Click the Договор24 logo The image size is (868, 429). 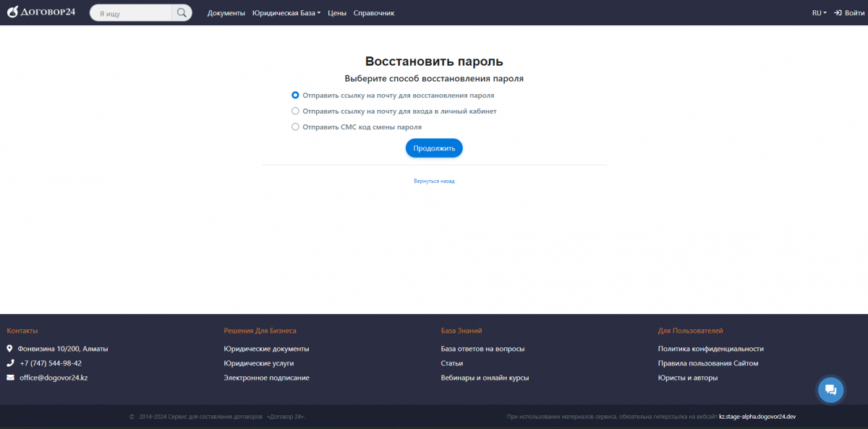(41, 12)
